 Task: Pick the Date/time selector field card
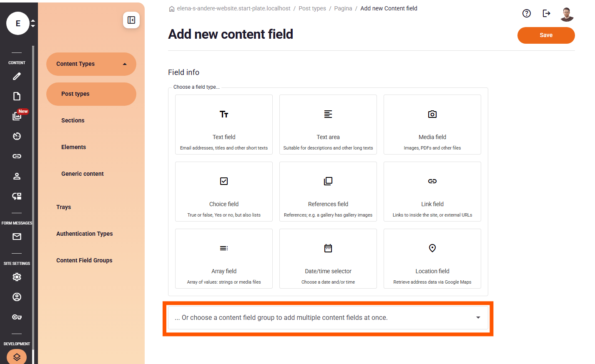(328, 259)
